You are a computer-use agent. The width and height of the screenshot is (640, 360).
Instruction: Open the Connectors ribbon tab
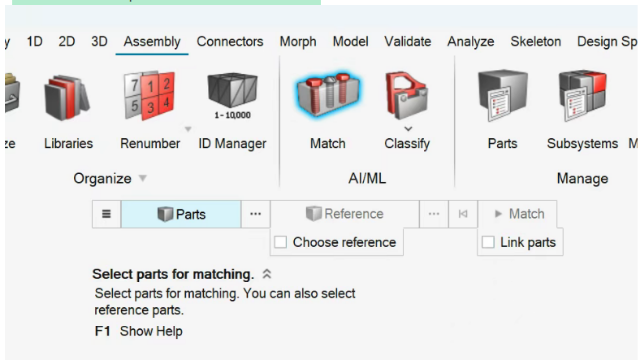(x=230, y=41)
